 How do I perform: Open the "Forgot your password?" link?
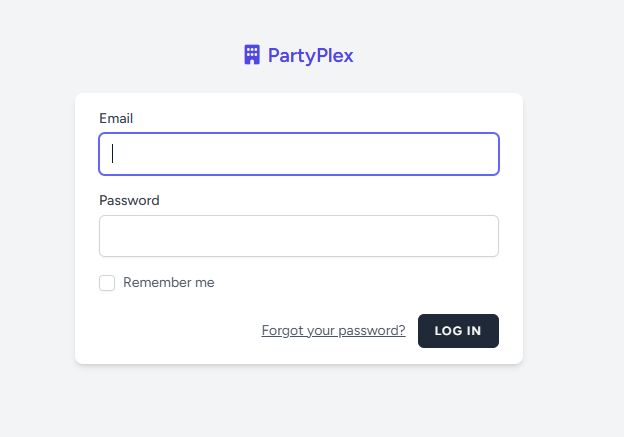click(x=333, y=331)
